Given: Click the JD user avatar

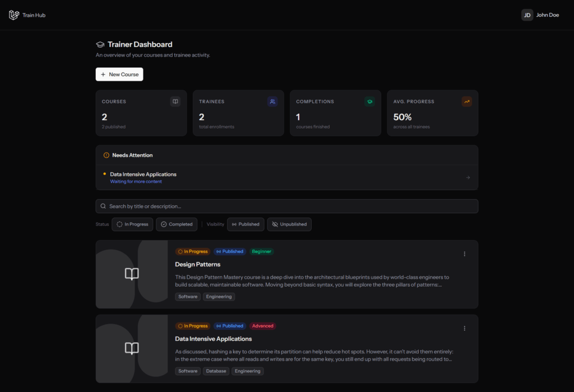Looking at the screenshot, I should (x=527, y=15).
